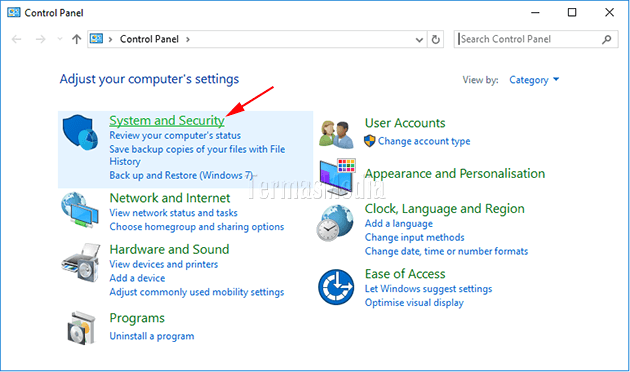This screenshot has width=630, height=372.
Task: Open System and Security category
Action: pyautogui.click(x=167, y=121)
